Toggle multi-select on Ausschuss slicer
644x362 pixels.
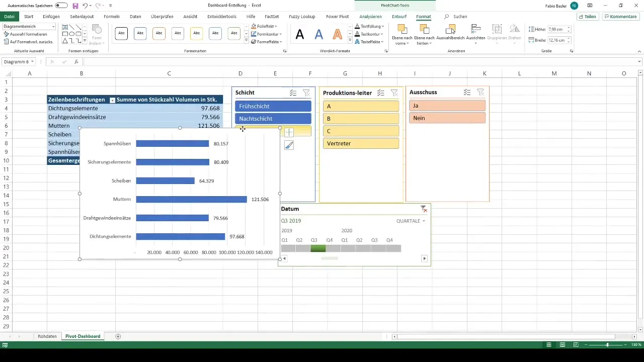click(467, 93)
